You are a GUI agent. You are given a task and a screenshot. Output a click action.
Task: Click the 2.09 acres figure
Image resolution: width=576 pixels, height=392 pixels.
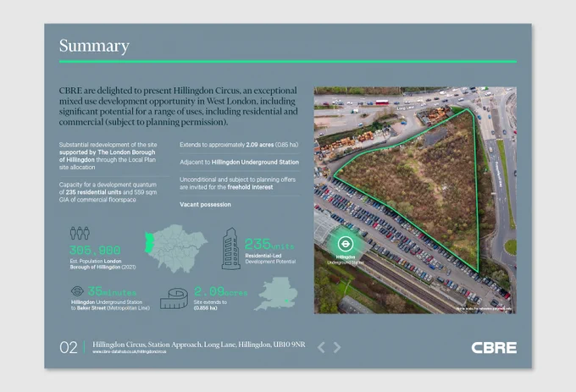(221, 292)
